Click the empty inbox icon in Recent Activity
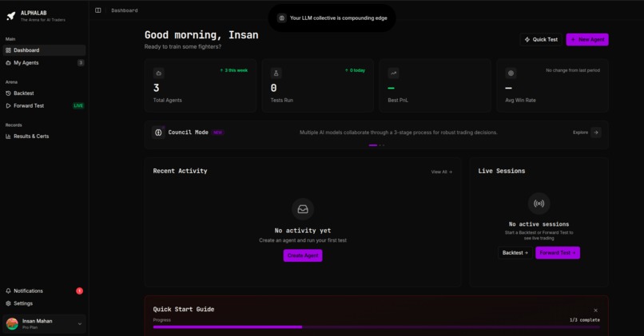The width and height of the screenshot is (644, 336). [303, 209]
